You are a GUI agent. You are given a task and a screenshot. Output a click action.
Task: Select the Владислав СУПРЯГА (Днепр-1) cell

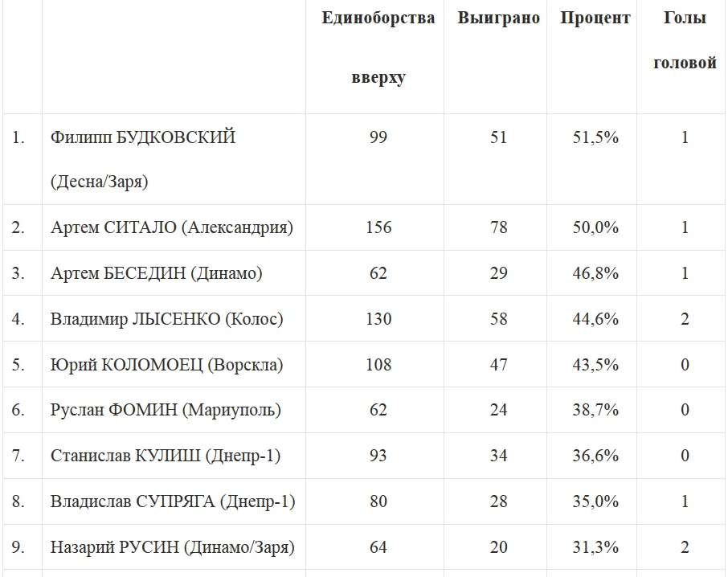(173, 502)
